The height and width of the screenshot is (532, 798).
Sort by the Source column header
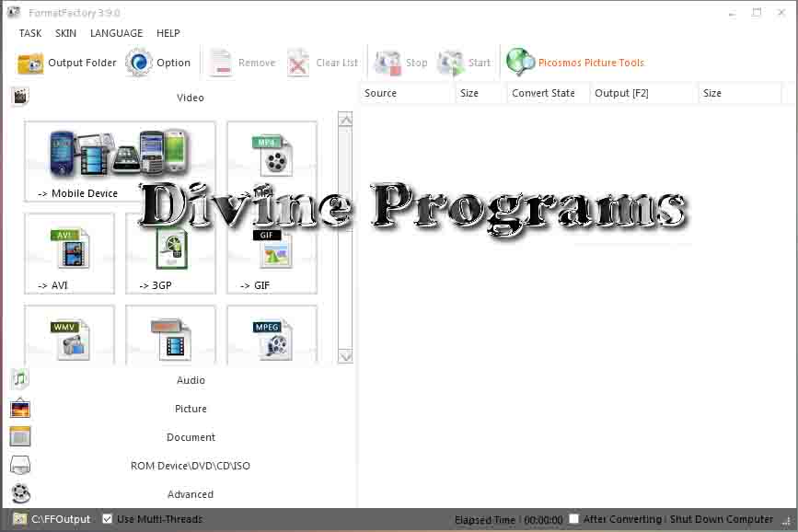pos(407,93)
